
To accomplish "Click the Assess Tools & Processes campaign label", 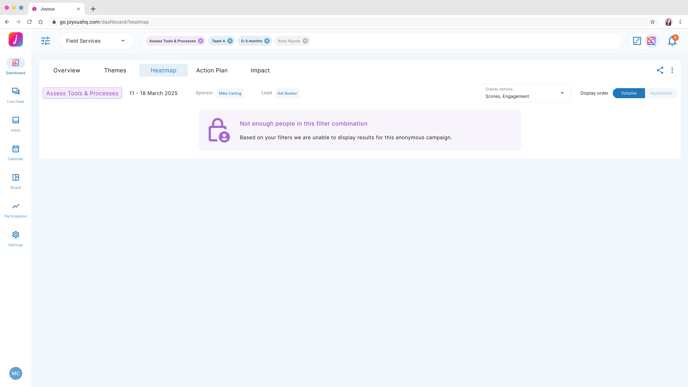I will pyautogui.click(x=82, y=93).
